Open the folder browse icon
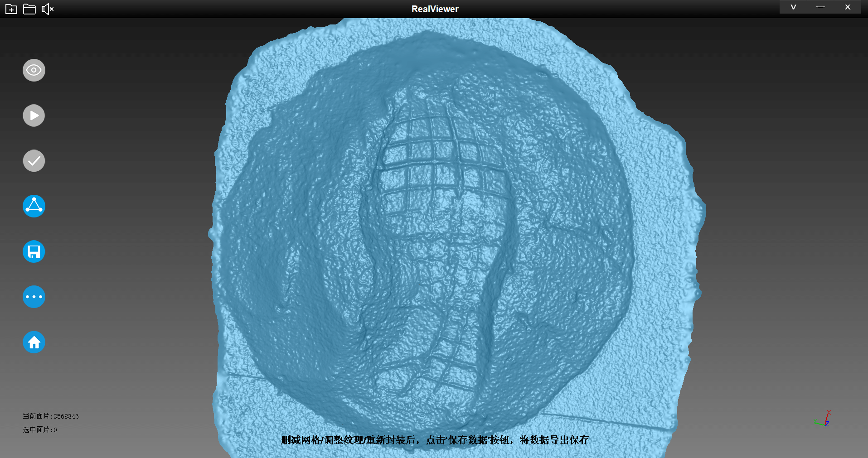The image size is (868, 458). (29, 9)
